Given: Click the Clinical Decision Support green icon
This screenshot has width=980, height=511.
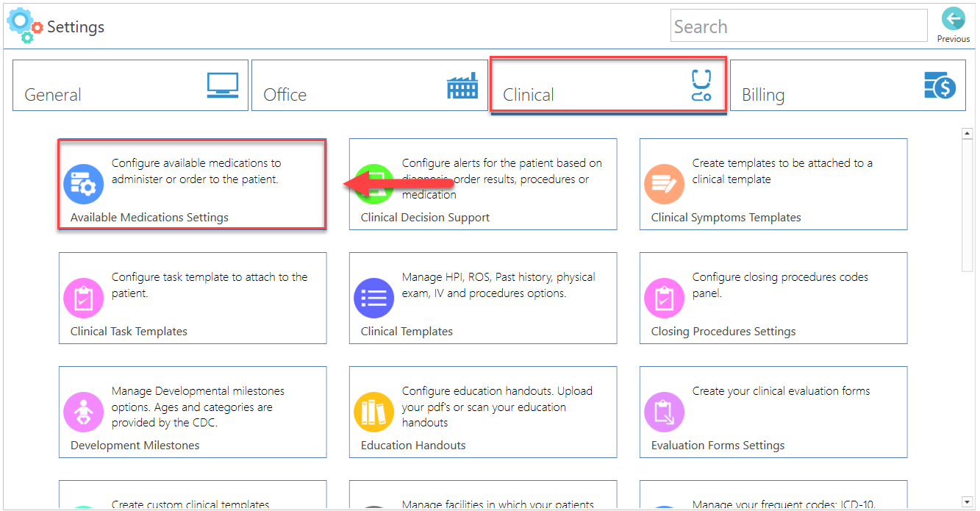Looking at the screenshot, I should (373, 184).
